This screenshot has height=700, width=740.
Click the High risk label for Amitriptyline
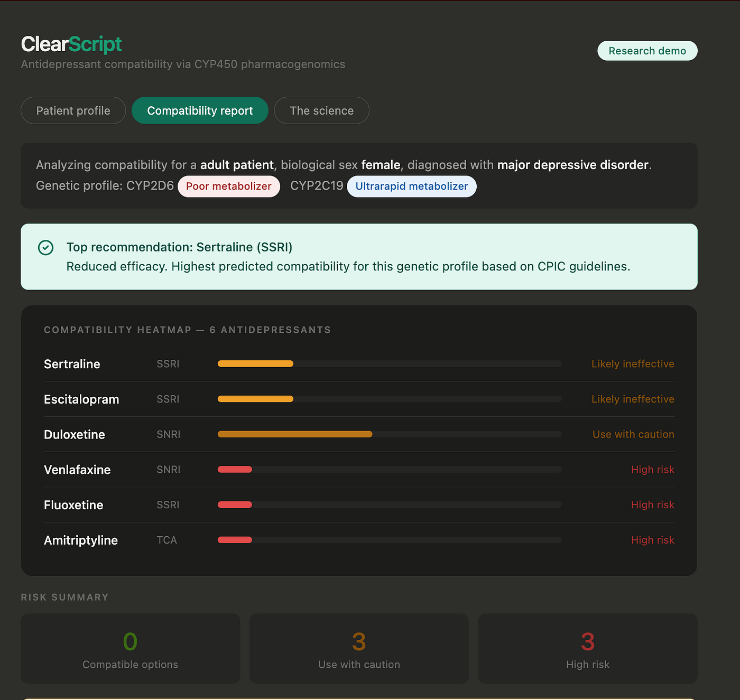[x=653, y=540]
